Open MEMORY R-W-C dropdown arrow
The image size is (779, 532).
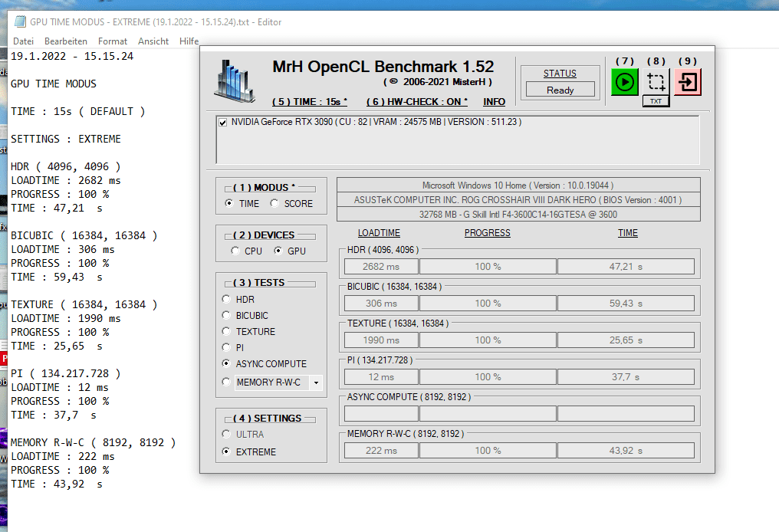tap(316, 383)
